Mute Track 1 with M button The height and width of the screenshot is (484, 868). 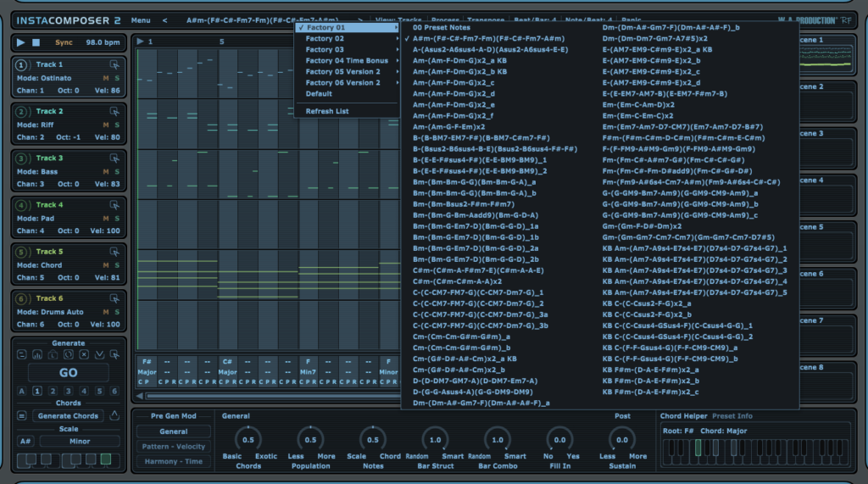106,78
